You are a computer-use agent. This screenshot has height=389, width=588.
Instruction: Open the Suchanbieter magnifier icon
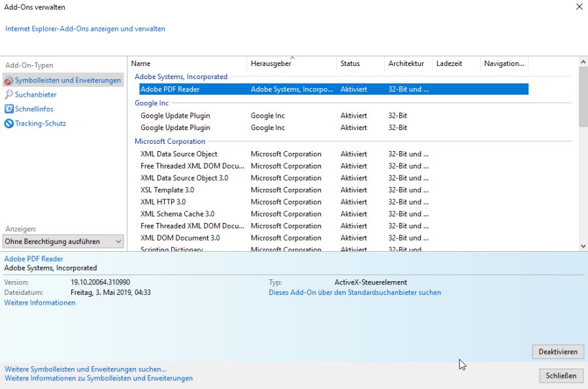coord(8,95)
